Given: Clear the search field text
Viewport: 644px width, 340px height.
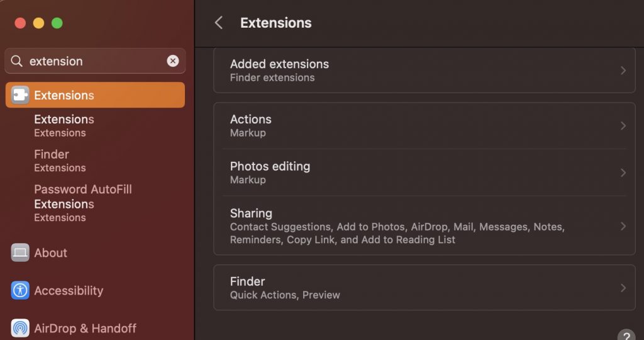Looking at the screenshot, I should 173,61.
